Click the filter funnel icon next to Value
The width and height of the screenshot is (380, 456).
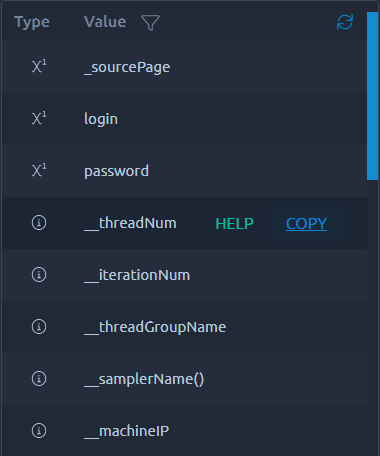tap(150, 23)
